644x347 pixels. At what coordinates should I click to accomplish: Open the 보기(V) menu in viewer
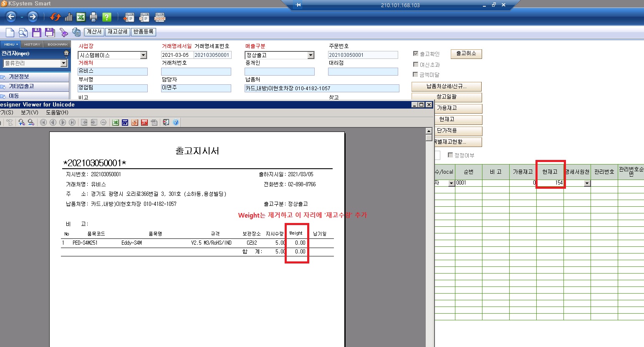(x=30, y=112)
